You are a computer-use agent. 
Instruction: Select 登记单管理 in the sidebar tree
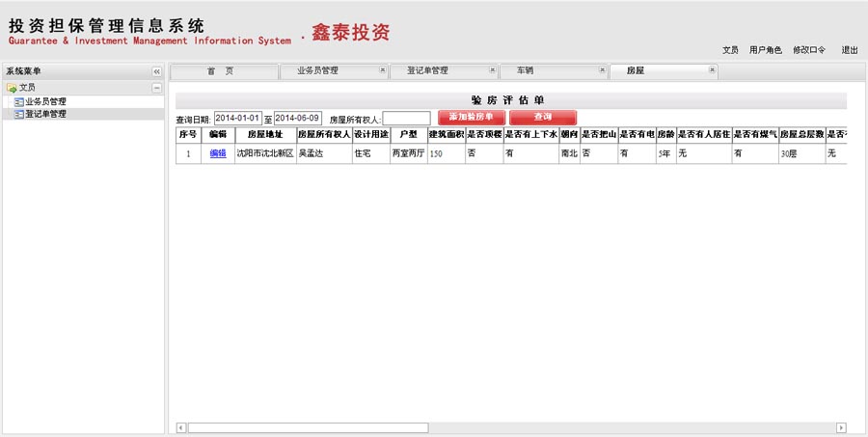(45, 114)
